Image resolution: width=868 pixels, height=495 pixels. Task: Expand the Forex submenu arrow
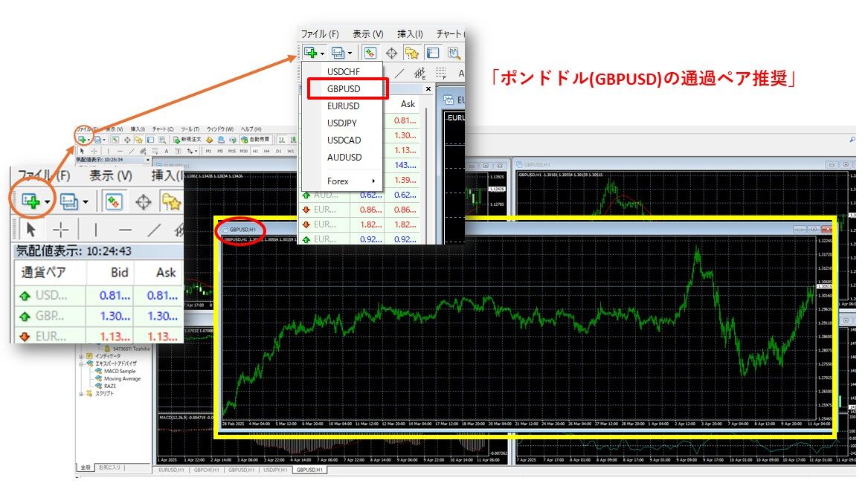(373, 181)
